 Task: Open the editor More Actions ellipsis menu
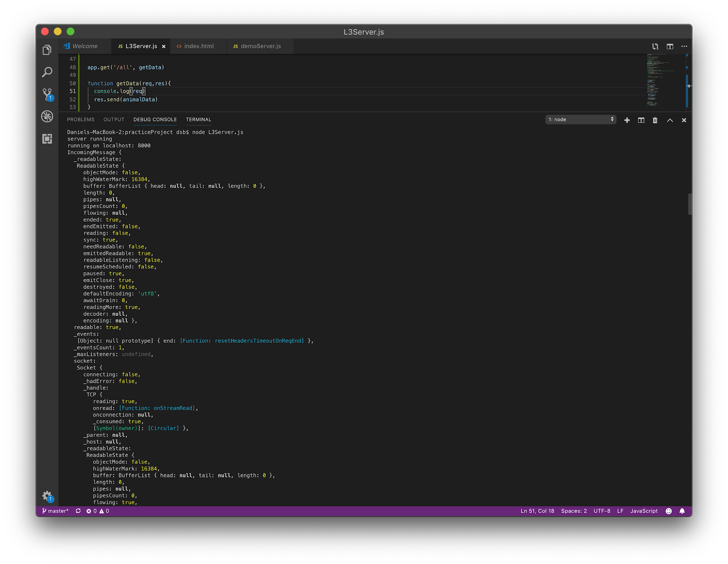click(684, 46)
